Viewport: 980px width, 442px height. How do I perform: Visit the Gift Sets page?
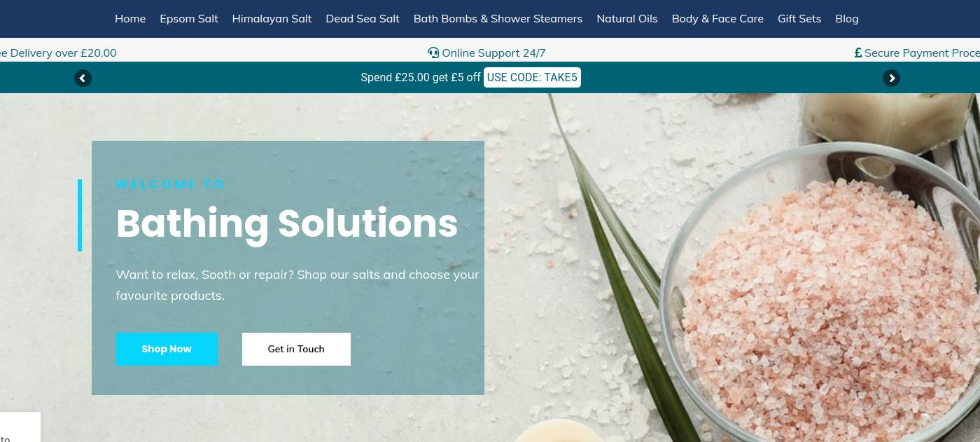(x=799, y=19)
